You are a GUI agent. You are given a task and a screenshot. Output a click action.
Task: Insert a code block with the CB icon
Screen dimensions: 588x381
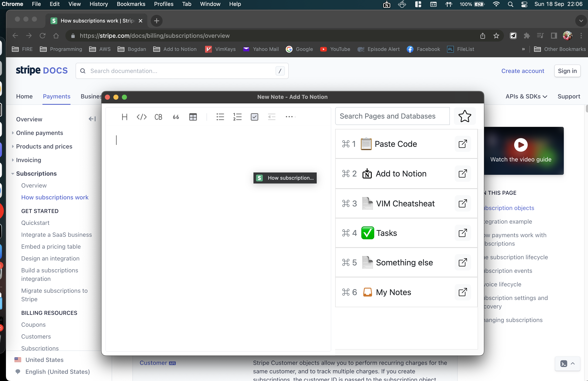[158, 117]
